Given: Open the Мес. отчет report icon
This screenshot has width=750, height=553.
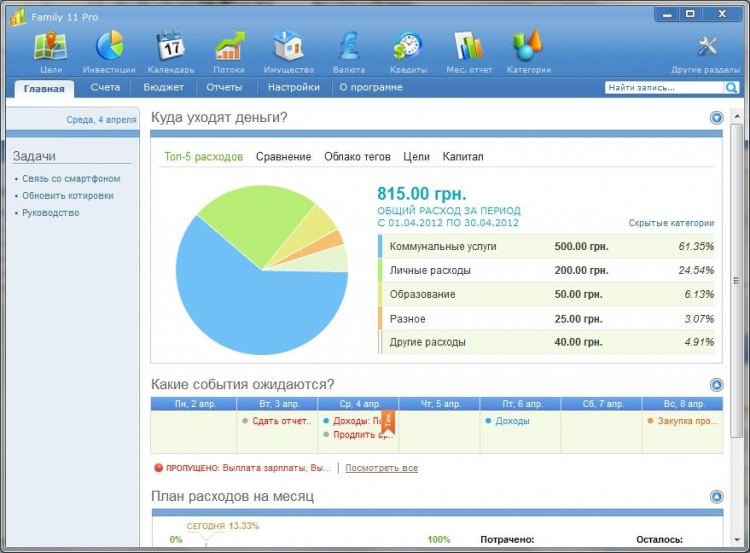Looking at the screenshot, I should tap(468, 46).
